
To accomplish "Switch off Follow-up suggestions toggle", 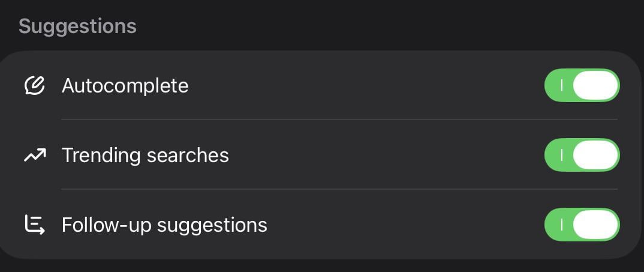I will [x=582, y=225].
